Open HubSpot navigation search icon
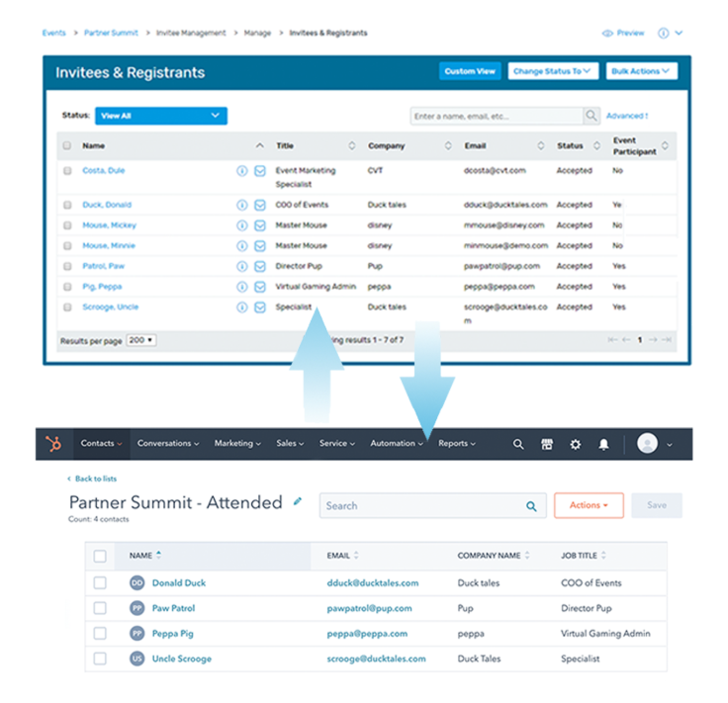 click(x=518, y=445)
